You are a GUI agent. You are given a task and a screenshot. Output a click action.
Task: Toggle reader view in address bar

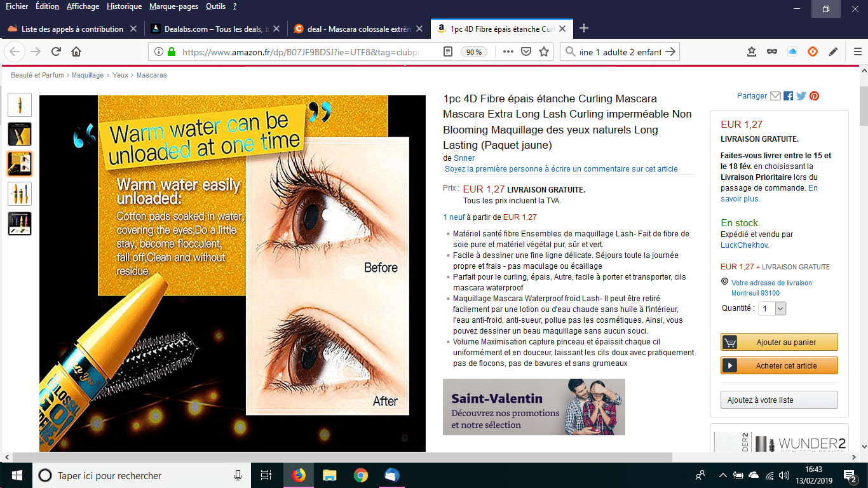(448, 52)
